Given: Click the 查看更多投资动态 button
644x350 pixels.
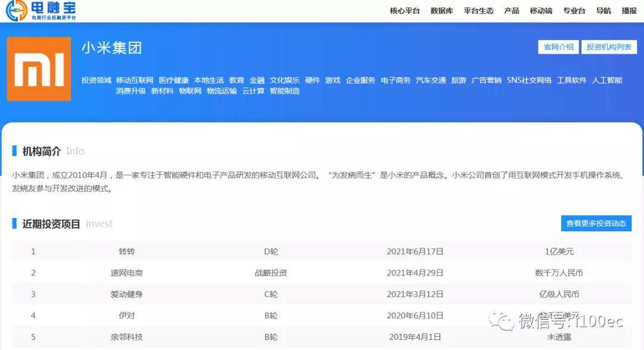Looking at the screenshot, I should click(596, 224).
